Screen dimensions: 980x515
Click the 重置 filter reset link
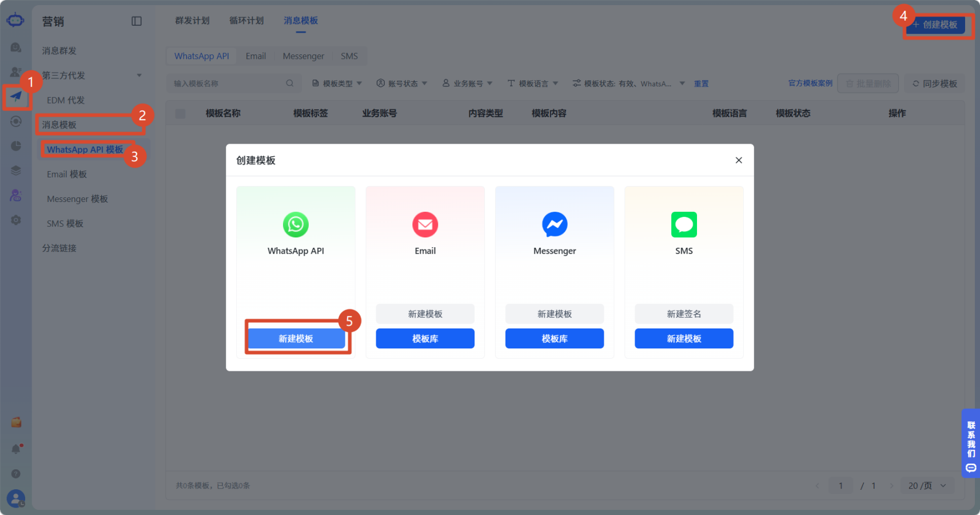(x=701, y=84)
